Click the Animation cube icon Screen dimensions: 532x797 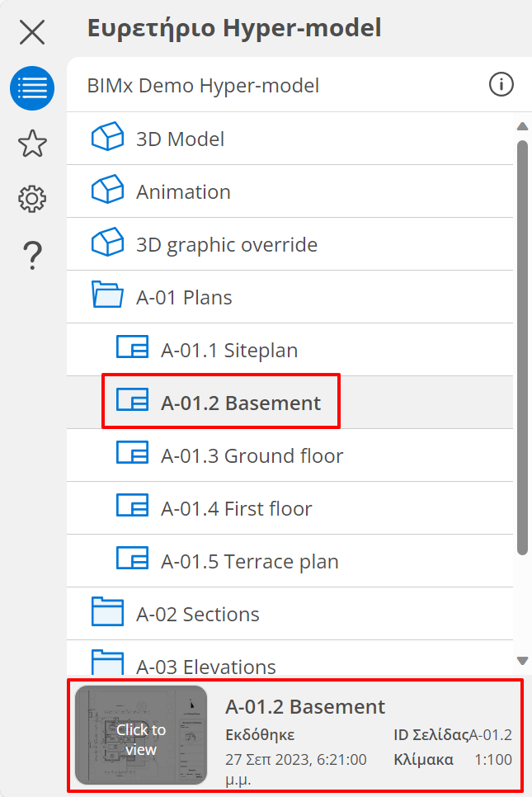point(107,191)
